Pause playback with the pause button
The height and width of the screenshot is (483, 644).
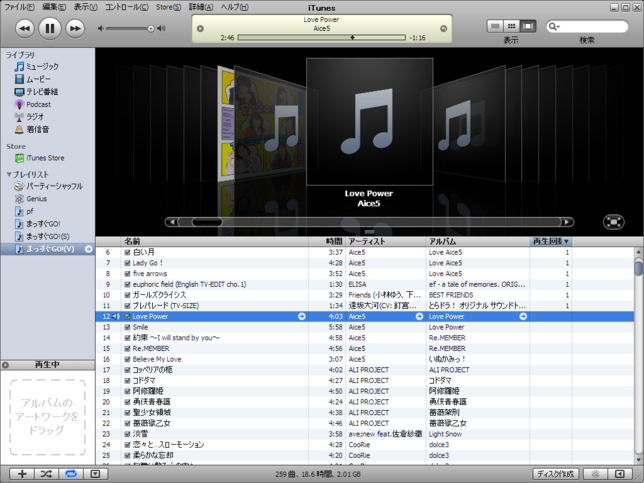click(50, 28)
